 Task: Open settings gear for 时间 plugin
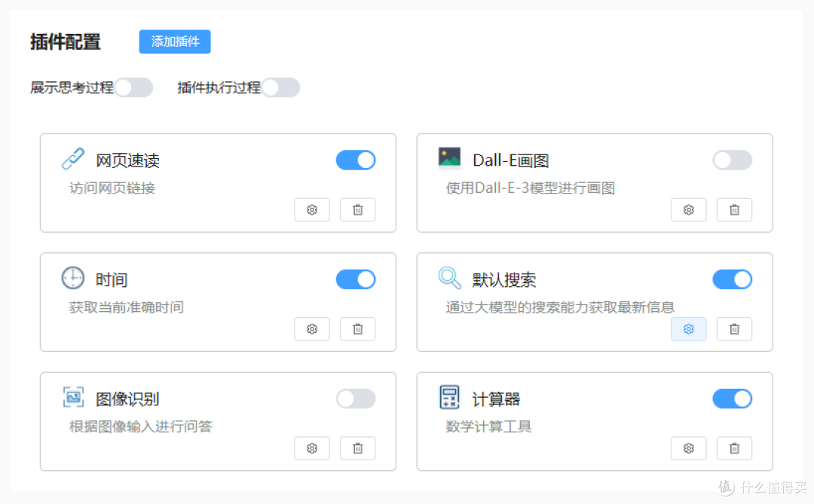pos(312,329)
